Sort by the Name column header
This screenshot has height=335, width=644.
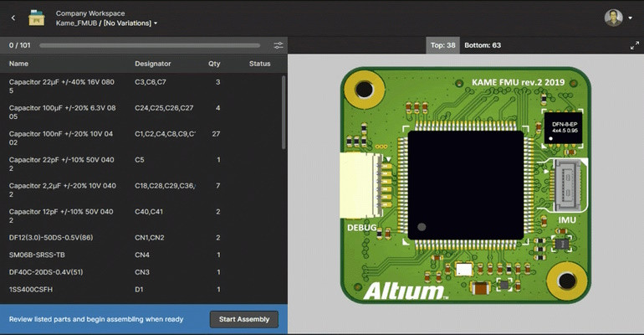[18, 64]
